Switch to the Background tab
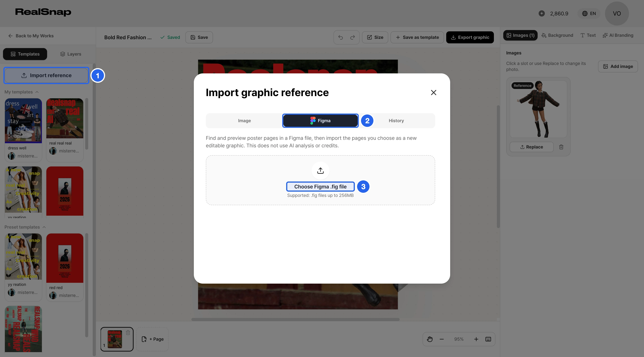 click(557, 35)
